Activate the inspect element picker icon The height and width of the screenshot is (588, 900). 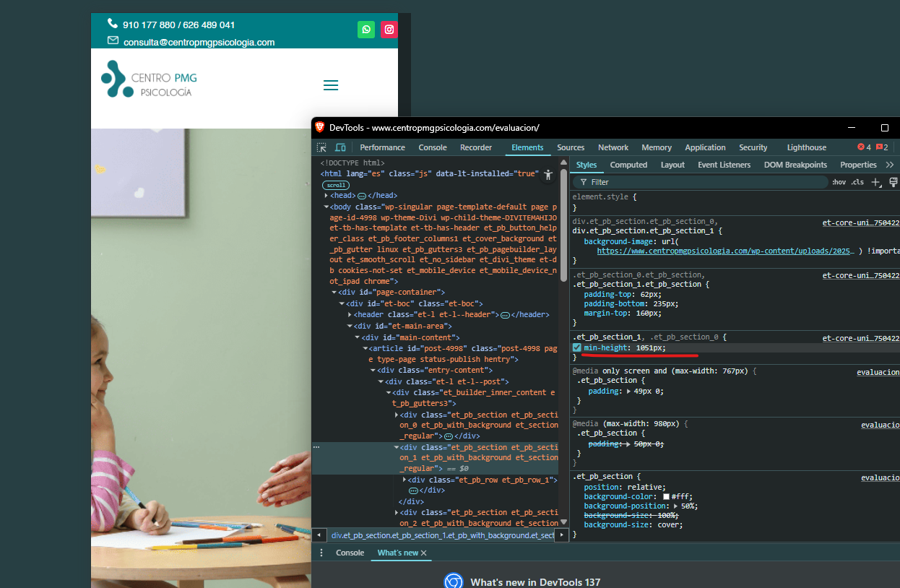click(322, 147)
